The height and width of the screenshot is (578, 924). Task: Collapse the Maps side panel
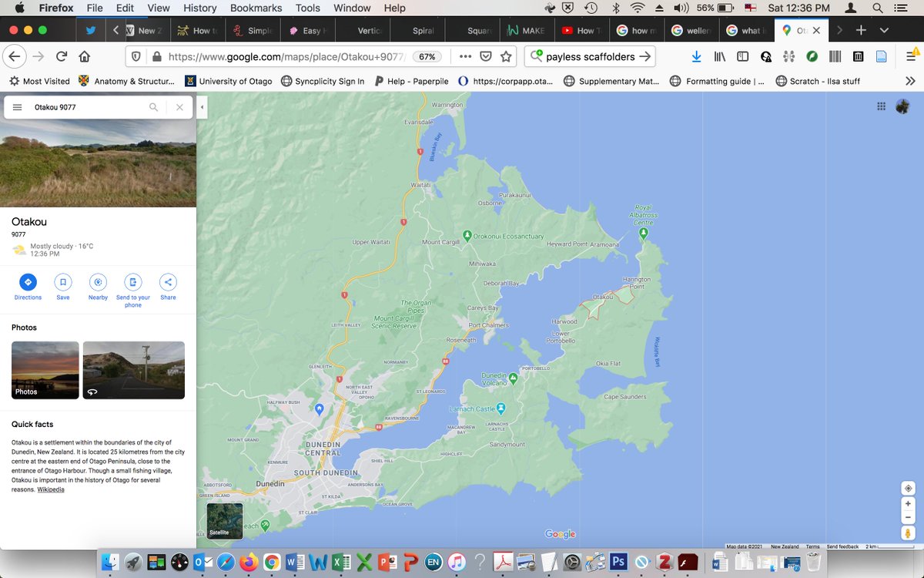(x=202, y=107)
